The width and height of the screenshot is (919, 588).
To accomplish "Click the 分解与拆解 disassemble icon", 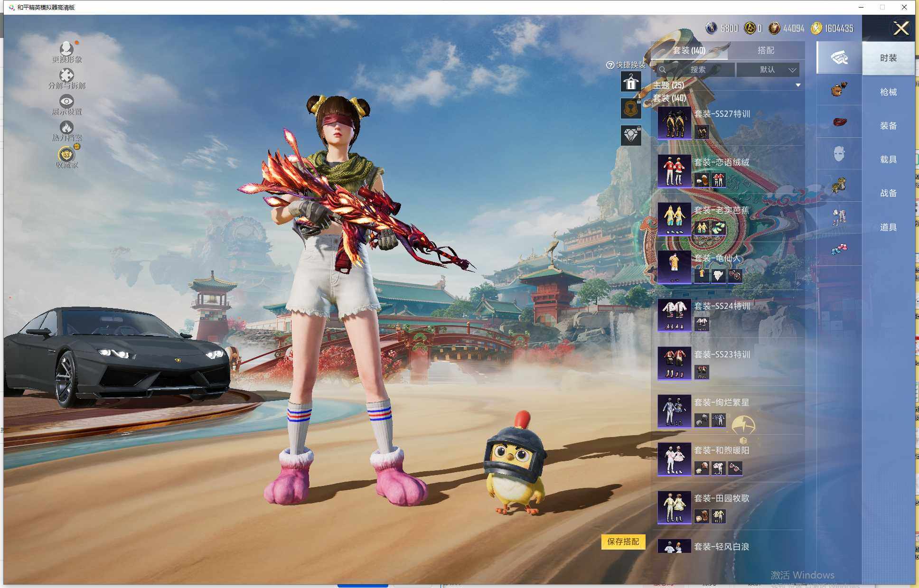I will coord(66,75).
